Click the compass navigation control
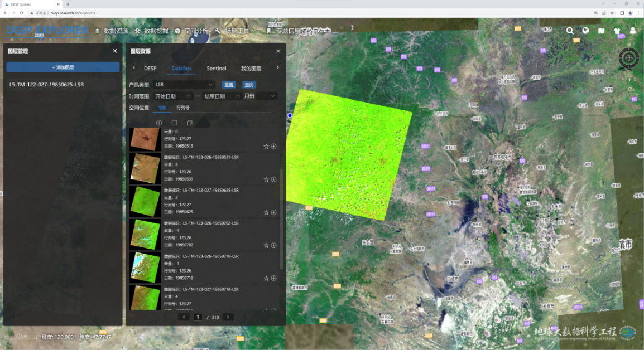The height and width of the screenshot is (350, 644). (629, 57)
